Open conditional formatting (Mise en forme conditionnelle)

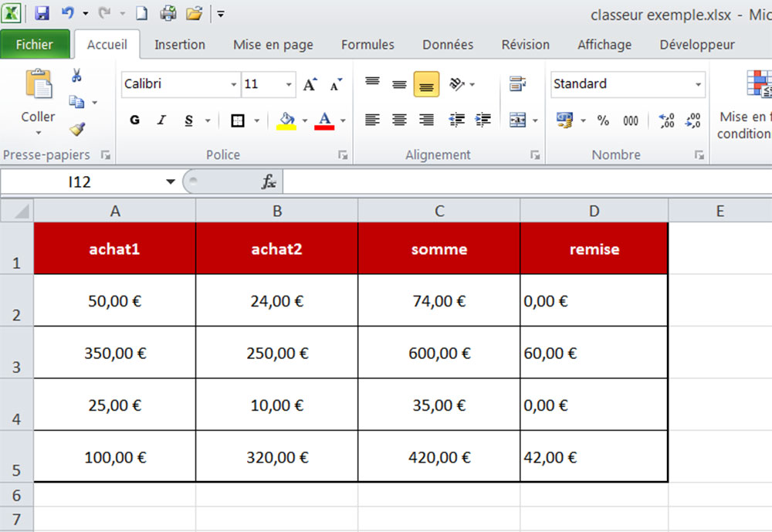[745, 104]
